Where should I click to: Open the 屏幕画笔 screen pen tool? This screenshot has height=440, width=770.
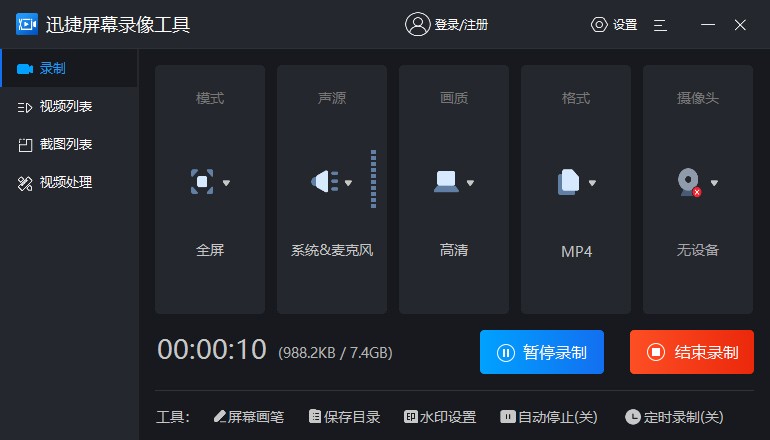click(x=249, y=417)
